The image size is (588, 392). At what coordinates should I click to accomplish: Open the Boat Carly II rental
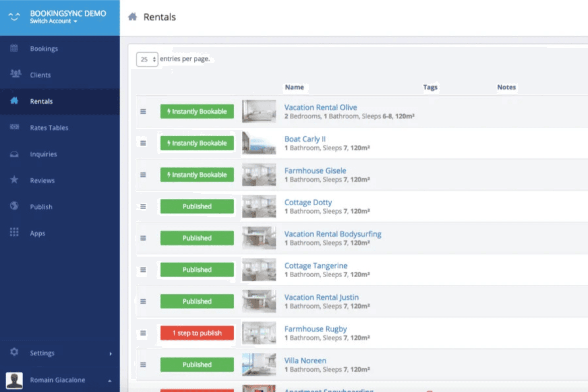tap(305, 139)
